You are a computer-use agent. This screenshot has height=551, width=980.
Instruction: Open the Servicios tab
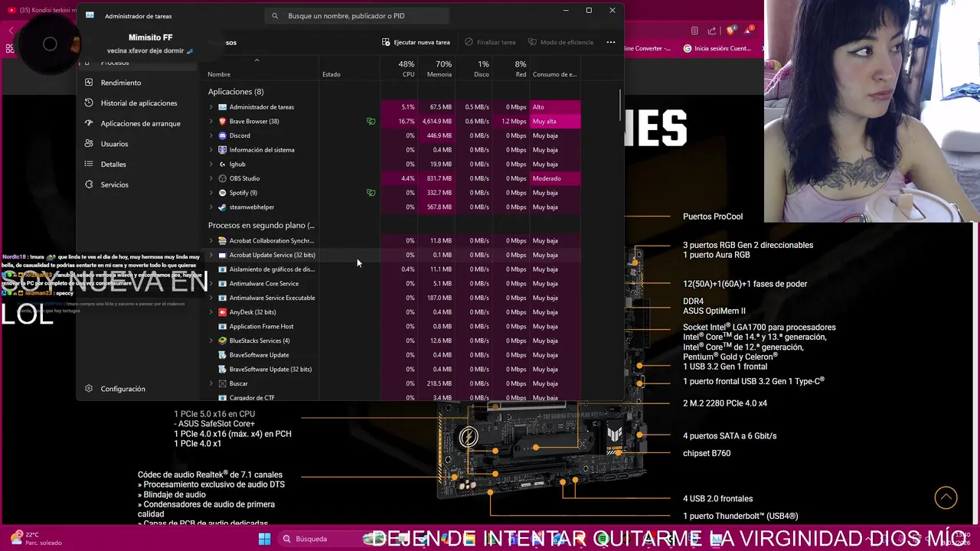[138, 184]
